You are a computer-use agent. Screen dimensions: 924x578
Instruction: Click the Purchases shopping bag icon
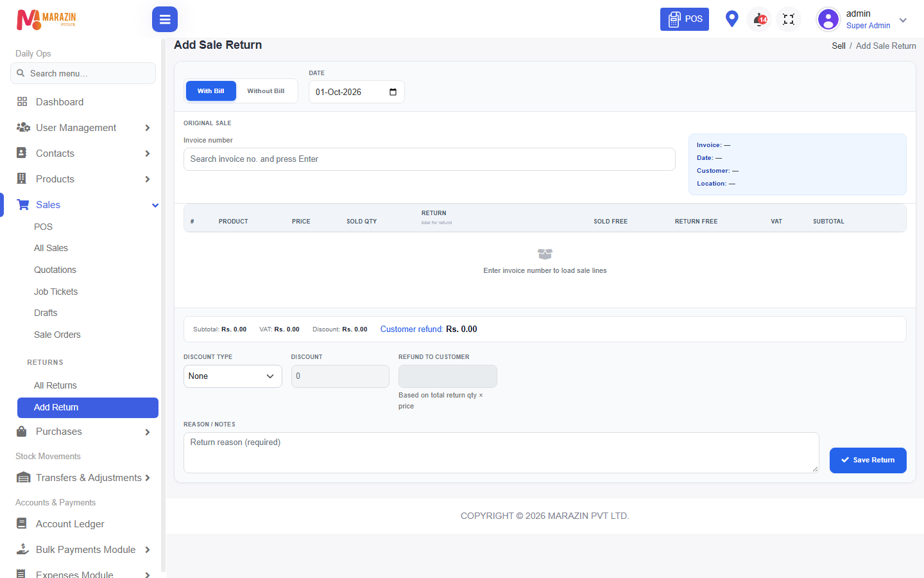point(22,432)
